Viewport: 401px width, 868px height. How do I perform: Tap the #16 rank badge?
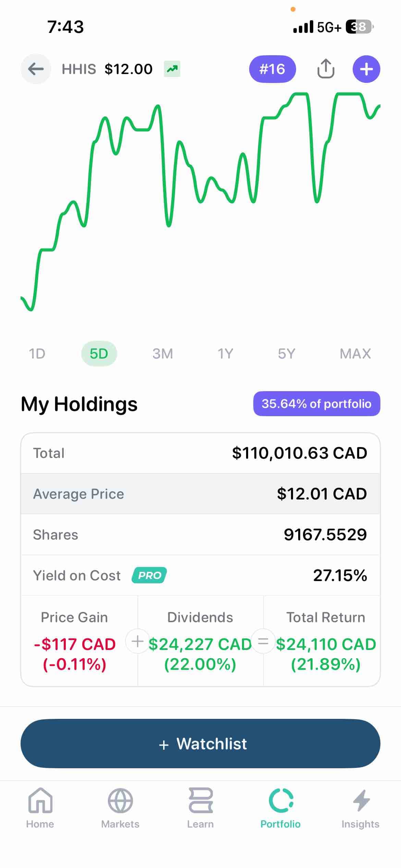(272, 69)
